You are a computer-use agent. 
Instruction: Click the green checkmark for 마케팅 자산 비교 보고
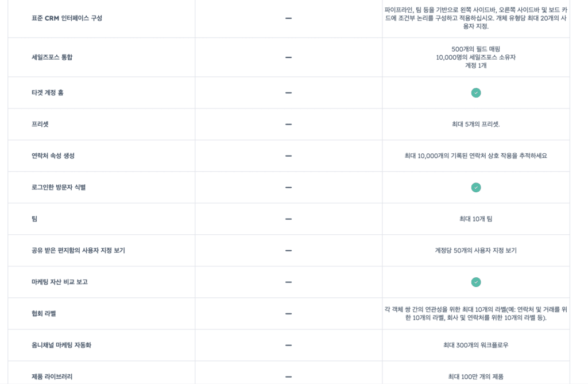(476, 282)
